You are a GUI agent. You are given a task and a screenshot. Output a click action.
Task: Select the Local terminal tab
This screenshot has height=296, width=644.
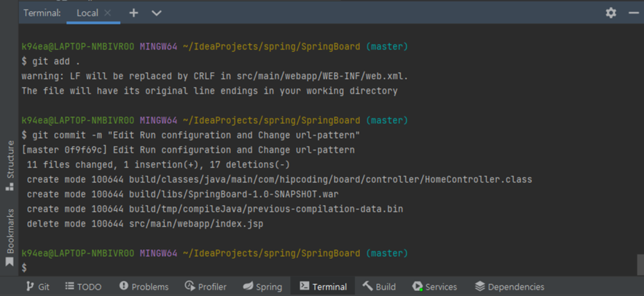point(87,13)
